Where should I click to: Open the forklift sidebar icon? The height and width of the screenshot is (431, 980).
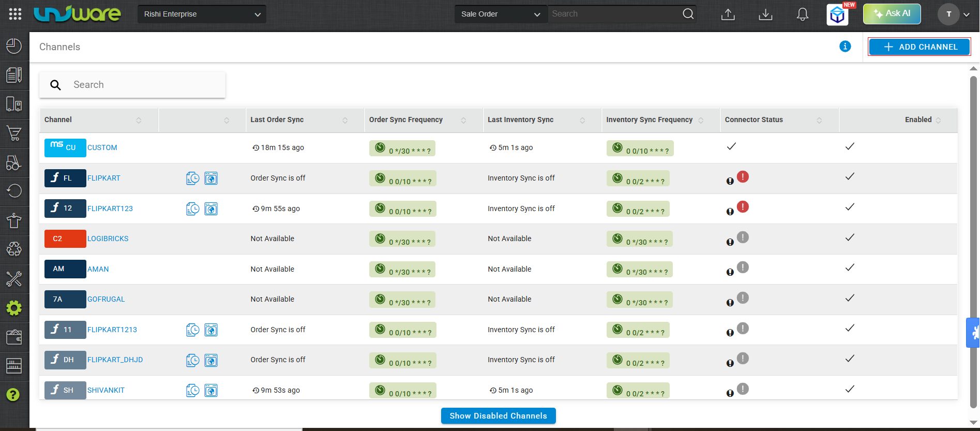click(14, 162)
